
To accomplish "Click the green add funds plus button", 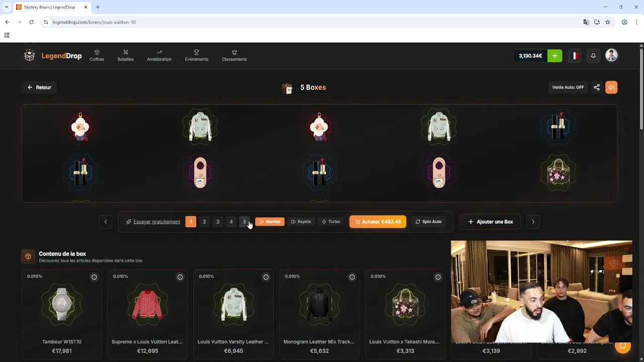I will pyautogui.click(x=554, y=56).
